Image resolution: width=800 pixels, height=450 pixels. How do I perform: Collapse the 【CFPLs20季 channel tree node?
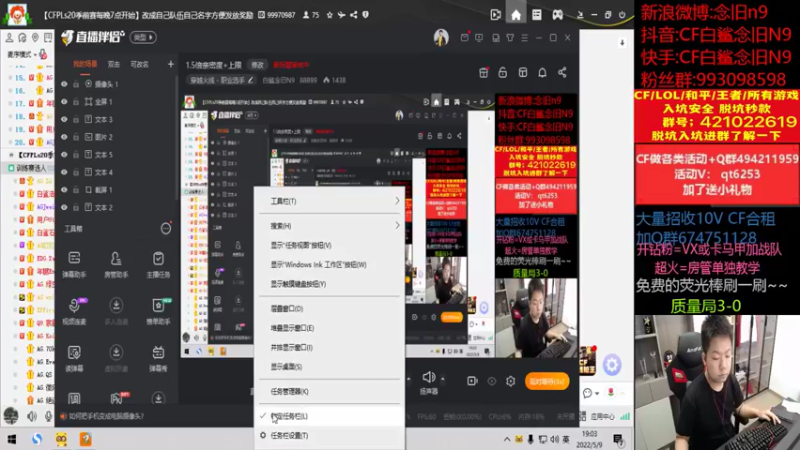pyautogui.click(x=11, y=155)
